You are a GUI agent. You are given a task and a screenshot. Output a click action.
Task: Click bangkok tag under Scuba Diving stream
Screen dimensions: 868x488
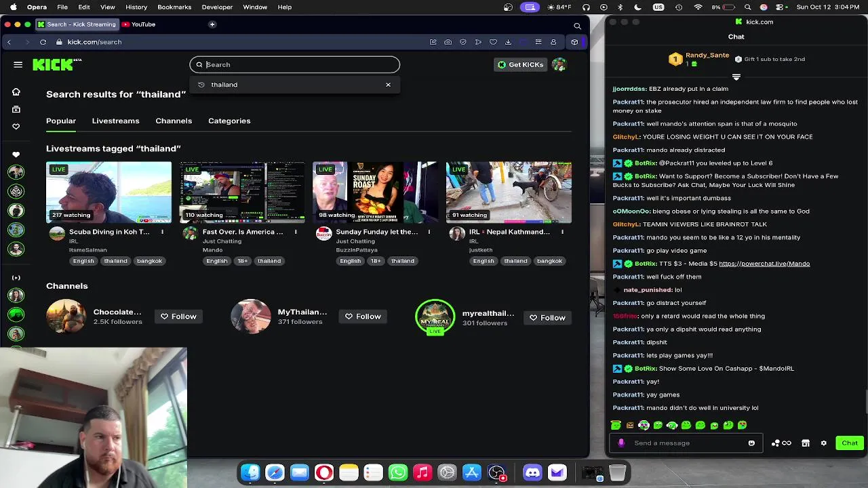pyautogui.click(x=149, y=261)
